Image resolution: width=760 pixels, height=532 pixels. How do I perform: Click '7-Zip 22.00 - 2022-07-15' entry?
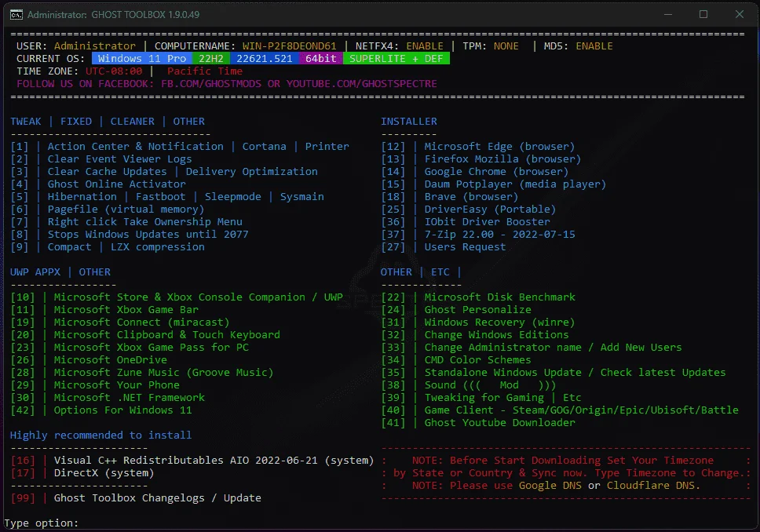[x=499, y=235]
